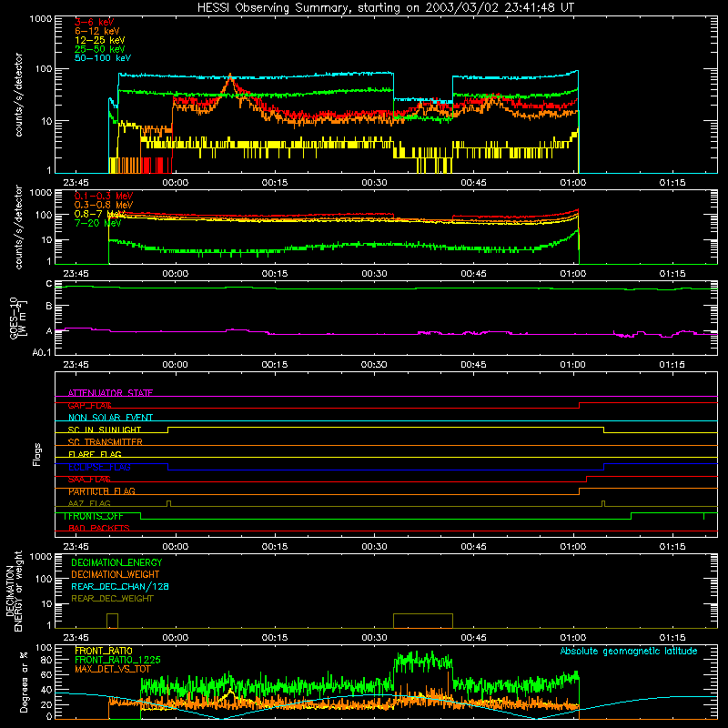Click the 'REAR_DEC_WEIGHT' legend label
Screen dimensions: 728x728
[112, 599]
